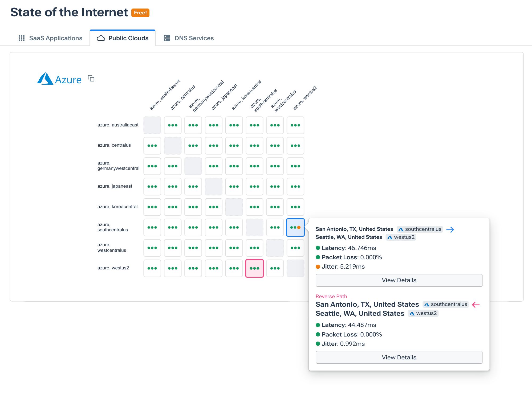The image size is (532, 394).
Task: Select the westus2 region badge
Action: pos(401,237)
